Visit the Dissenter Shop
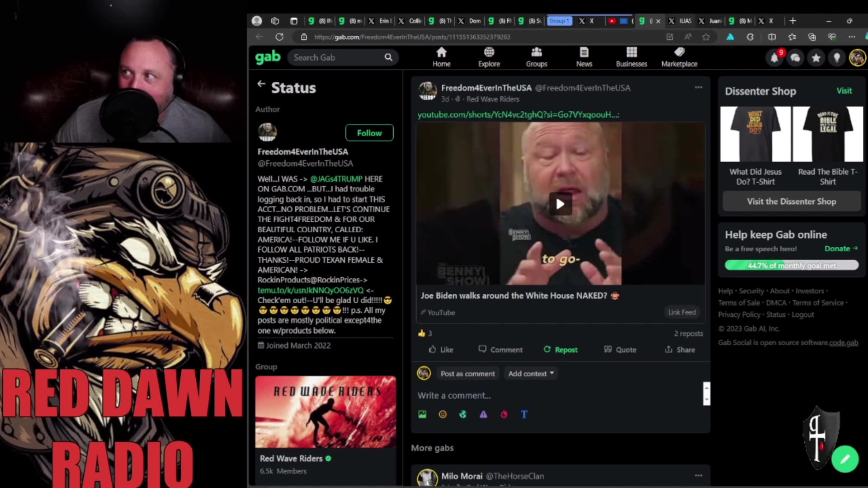 tap(791, 201)
